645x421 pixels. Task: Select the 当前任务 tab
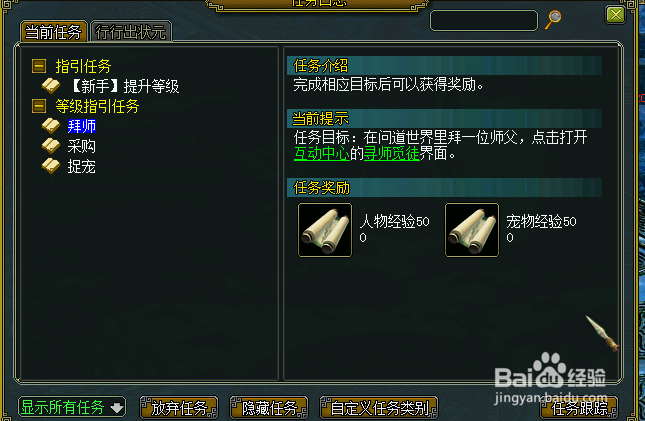[x=53, y=32]
